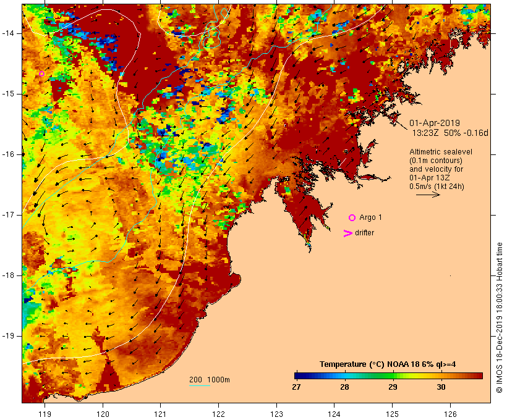This screenshot has height=420, width=507.
Task: Click the pink drifter legend symbol
Action: 347,233
